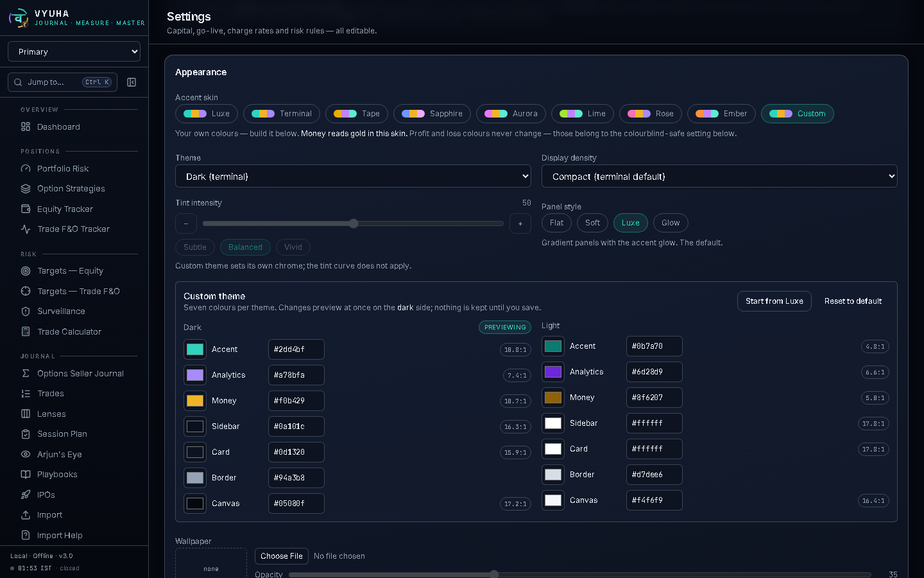
Task: Open the Primary account dropdown
Action: click(x=74, y=51)
